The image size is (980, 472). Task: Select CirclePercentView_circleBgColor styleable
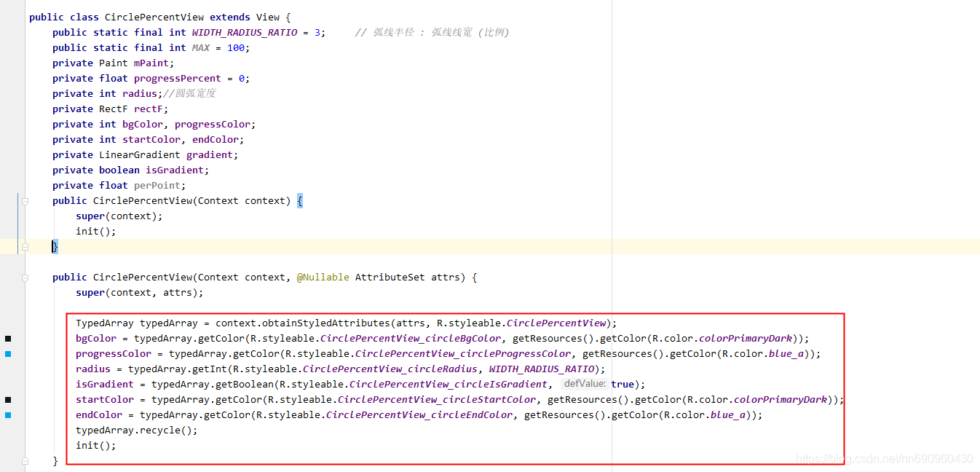pos(411,338)
